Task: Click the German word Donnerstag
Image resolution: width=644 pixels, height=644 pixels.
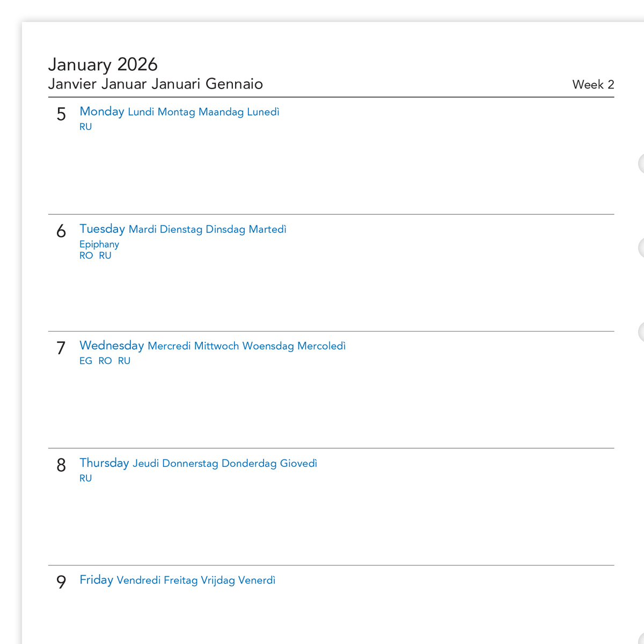Action: 190,464
